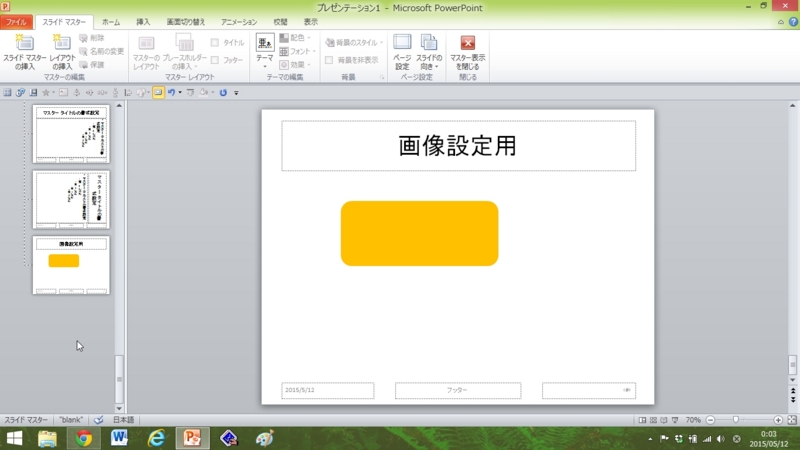Open Word from the taskbar
The width and height of the screenshot is (800, 450).
[119, 438]
